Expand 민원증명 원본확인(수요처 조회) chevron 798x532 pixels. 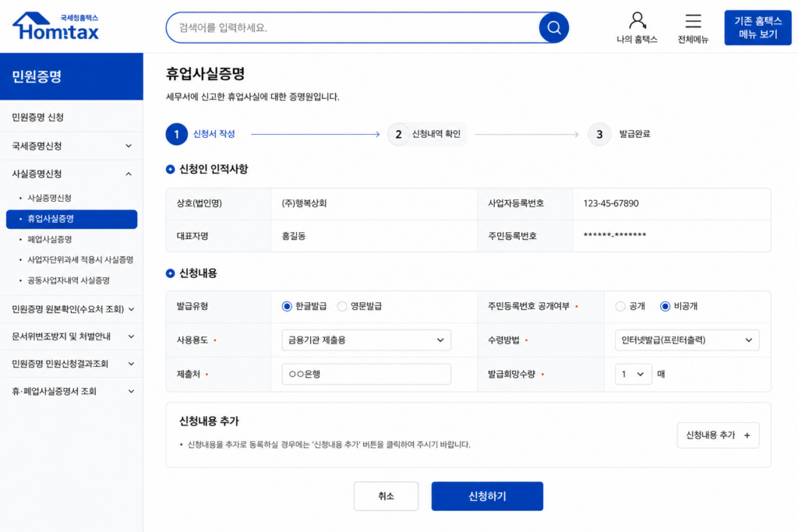coord(131,309)
